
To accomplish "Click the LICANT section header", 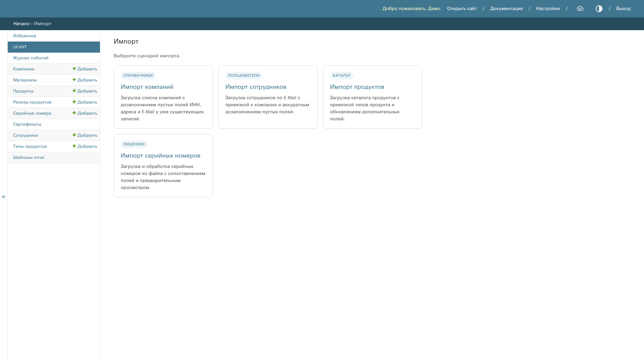I will [54, 47].
